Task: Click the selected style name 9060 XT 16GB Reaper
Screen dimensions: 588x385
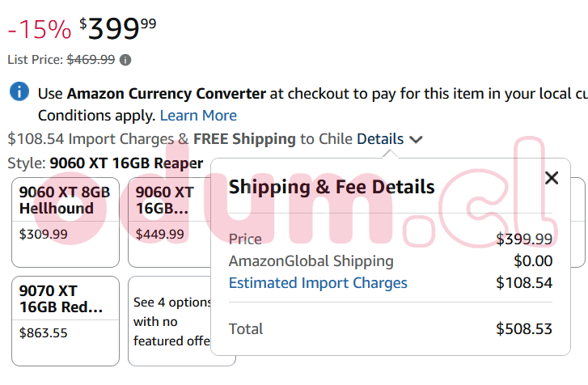Action: [x=126, y=162]
